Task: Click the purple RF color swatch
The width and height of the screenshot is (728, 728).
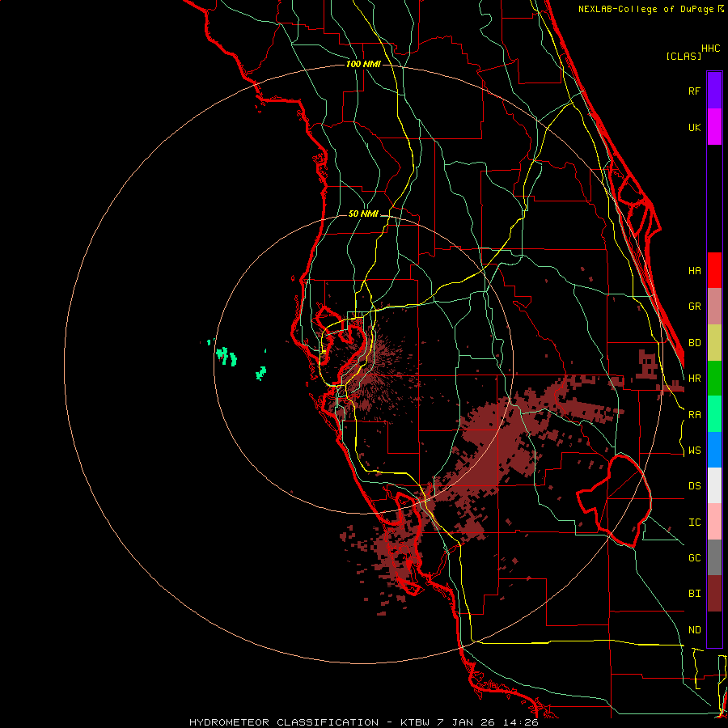Action: pyautogui.click(x=714, y=91)
